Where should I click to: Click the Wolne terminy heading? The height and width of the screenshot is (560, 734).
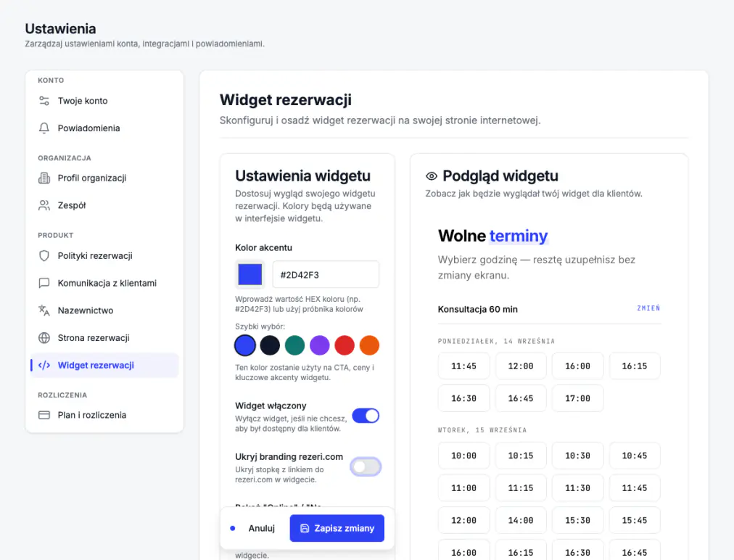pos(493,236)
